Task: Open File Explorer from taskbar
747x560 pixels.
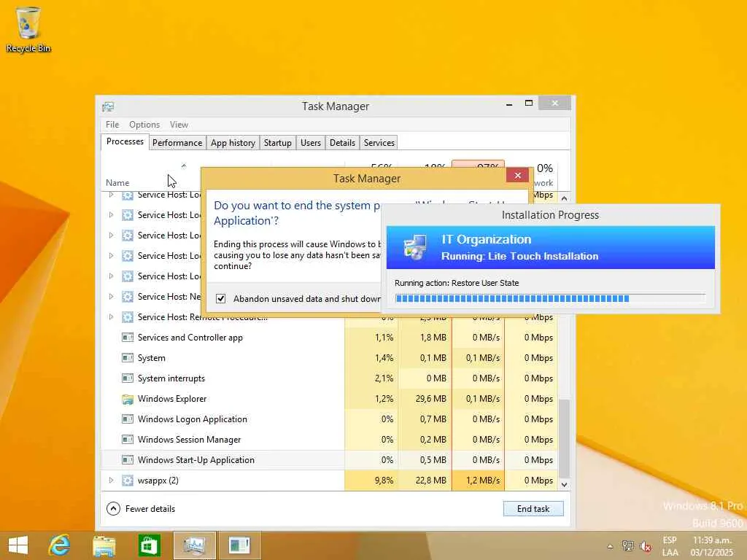Action: pos(104,545)
